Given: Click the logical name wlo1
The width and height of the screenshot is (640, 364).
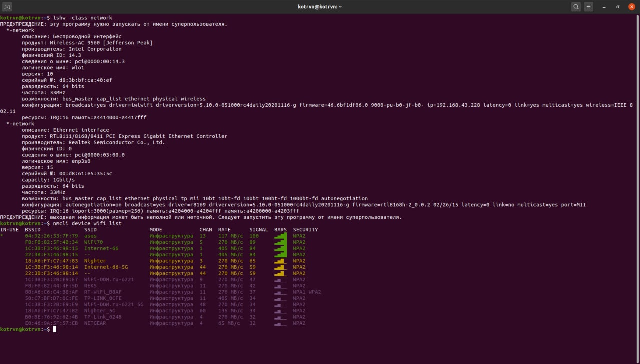Looking at the screenshot, I should [78, 67].
